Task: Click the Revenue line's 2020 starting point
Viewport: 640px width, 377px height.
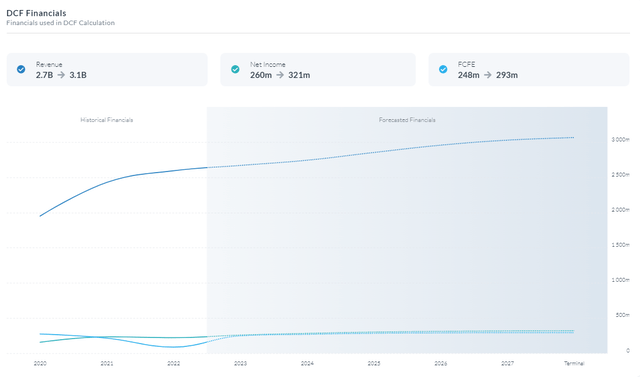Action: click(40, 216)
